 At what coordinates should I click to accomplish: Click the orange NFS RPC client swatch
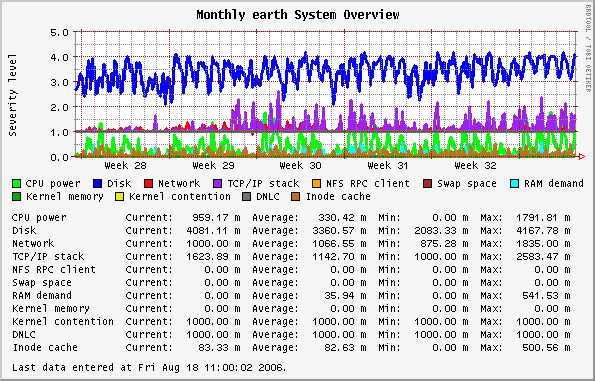(316, 184)
